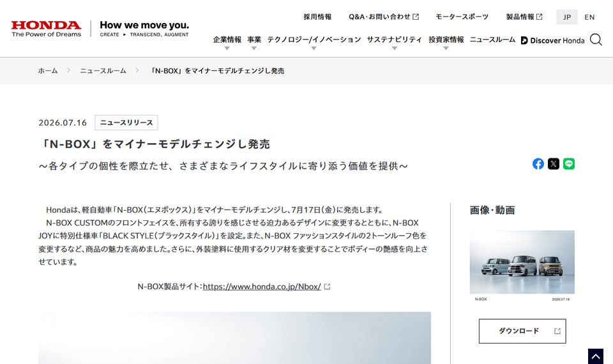
Task: Go to ホーム in breadcrumb
Action: [48, 71]
